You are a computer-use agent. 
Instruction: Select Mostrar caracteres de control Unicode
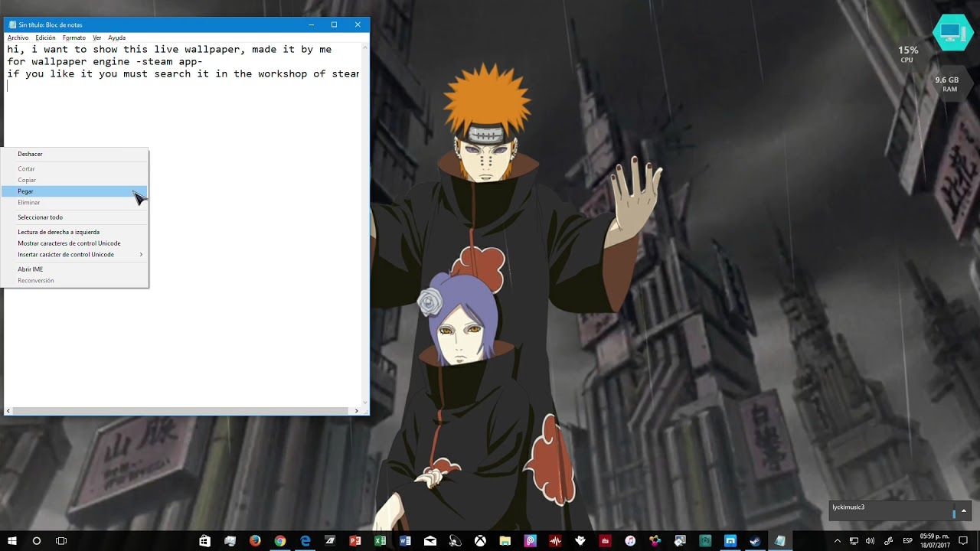point(74,243)
